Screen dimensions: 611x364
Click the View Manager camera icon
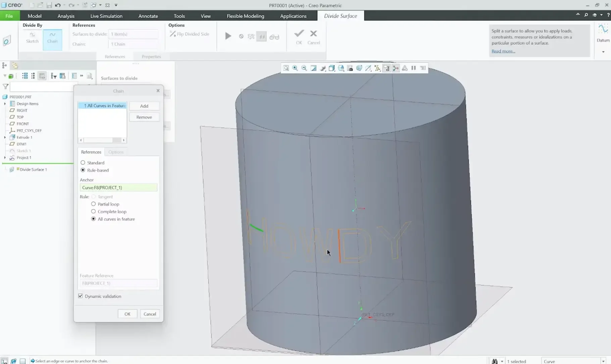click(350, 68)
